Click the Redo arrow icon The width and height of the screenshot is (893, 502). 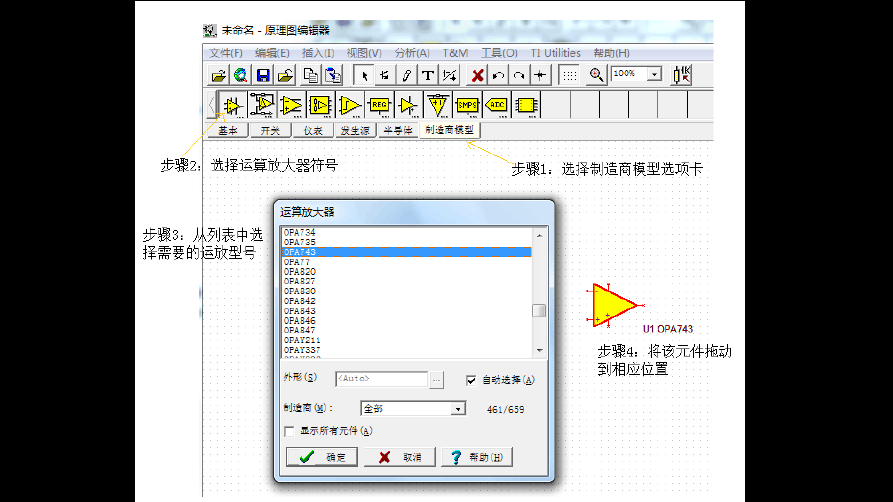click(519, 75)
